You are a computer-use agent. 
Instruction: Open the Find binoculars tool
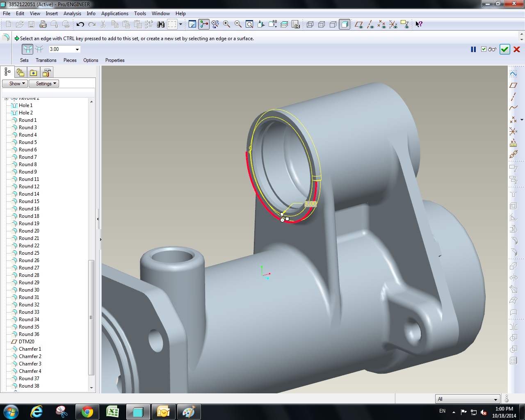point(161,24)
